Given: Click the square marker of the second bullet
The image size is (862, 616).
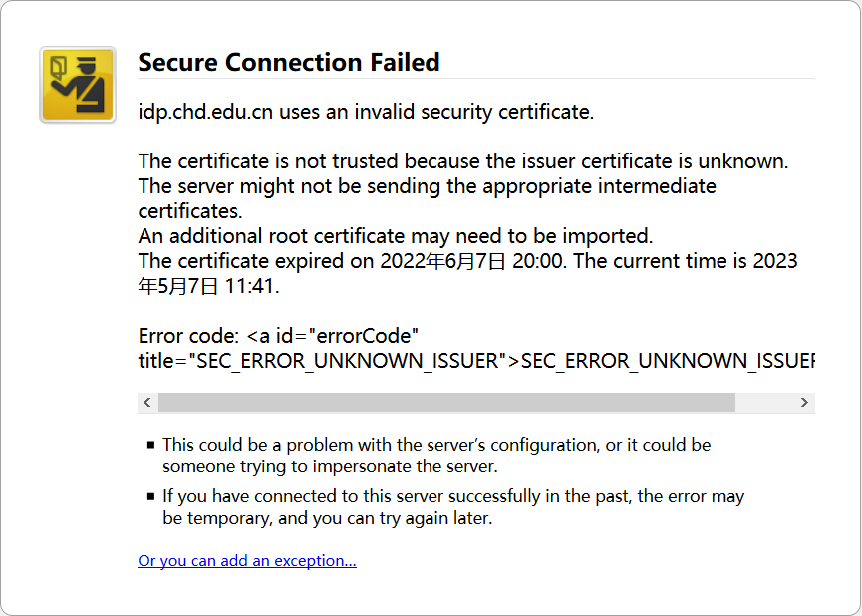Looking at the screenshot, I should coord(151,496).
